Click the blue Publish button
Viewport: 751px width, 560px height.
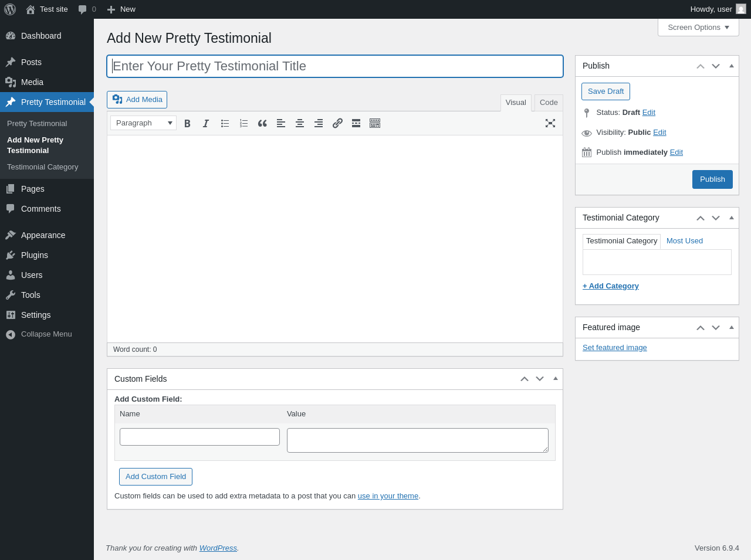(712, 179)
